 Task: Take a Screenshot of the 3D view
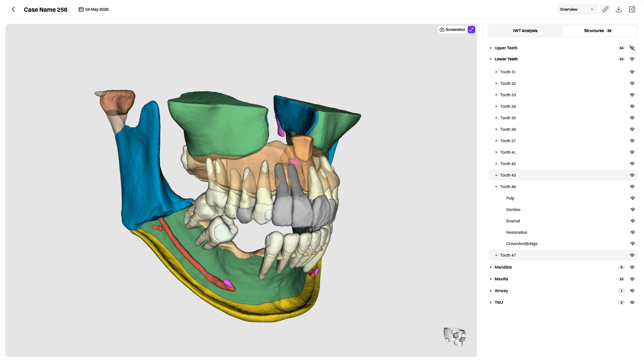click(x=452, y=29)
